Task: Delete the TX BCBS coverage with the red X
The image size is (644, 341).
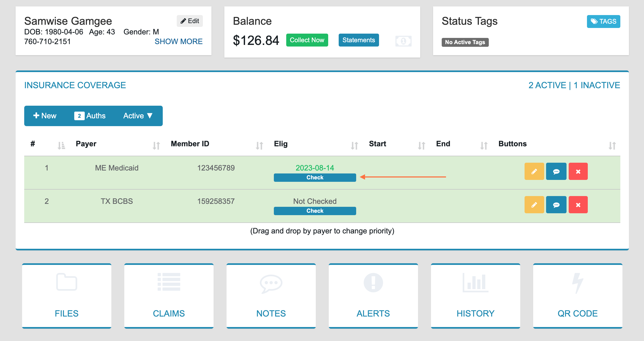Action: coord(578,205)
